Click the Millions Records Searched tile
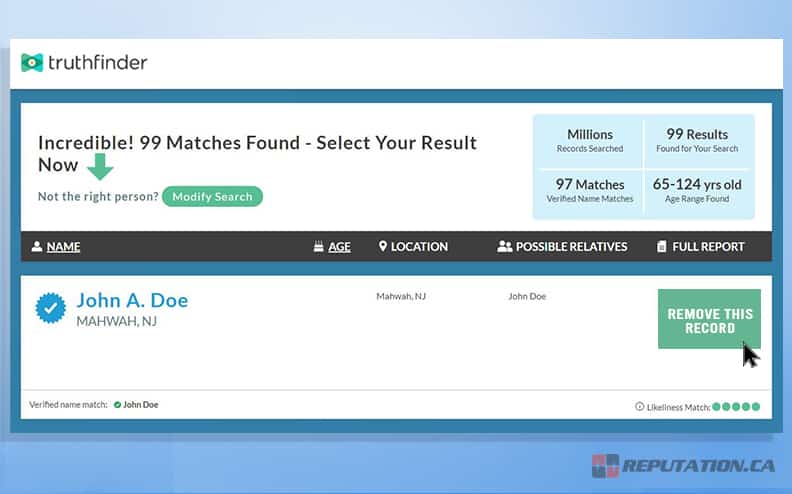The width and height of the screenshot is (792, 494). coord(590,141)
